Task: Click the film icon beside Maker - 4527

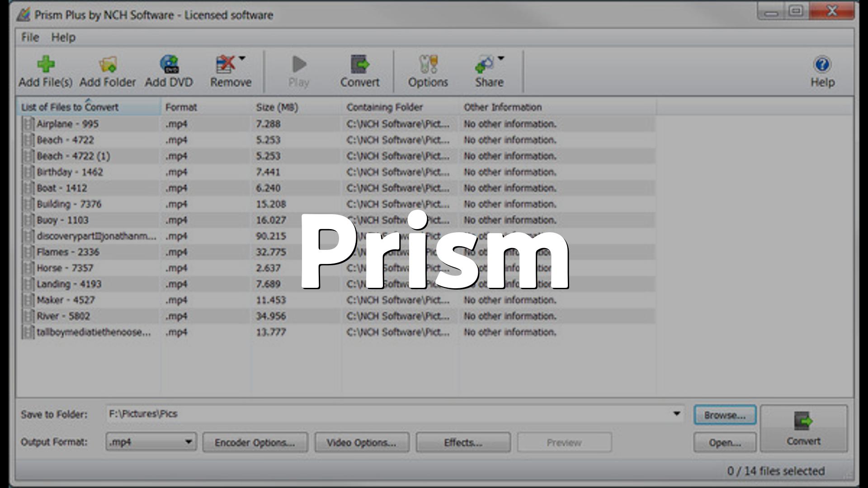Action: 28,300
